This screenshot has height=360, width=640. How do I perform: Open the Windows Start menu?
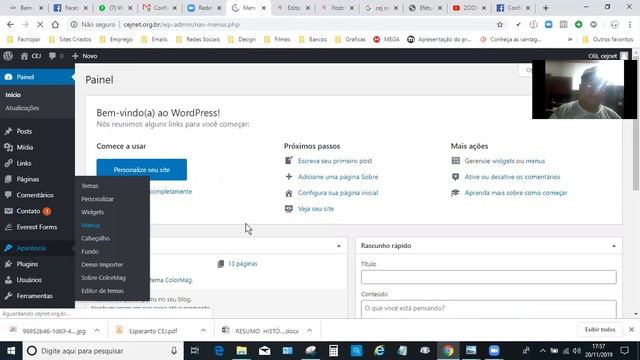[11, 351]
